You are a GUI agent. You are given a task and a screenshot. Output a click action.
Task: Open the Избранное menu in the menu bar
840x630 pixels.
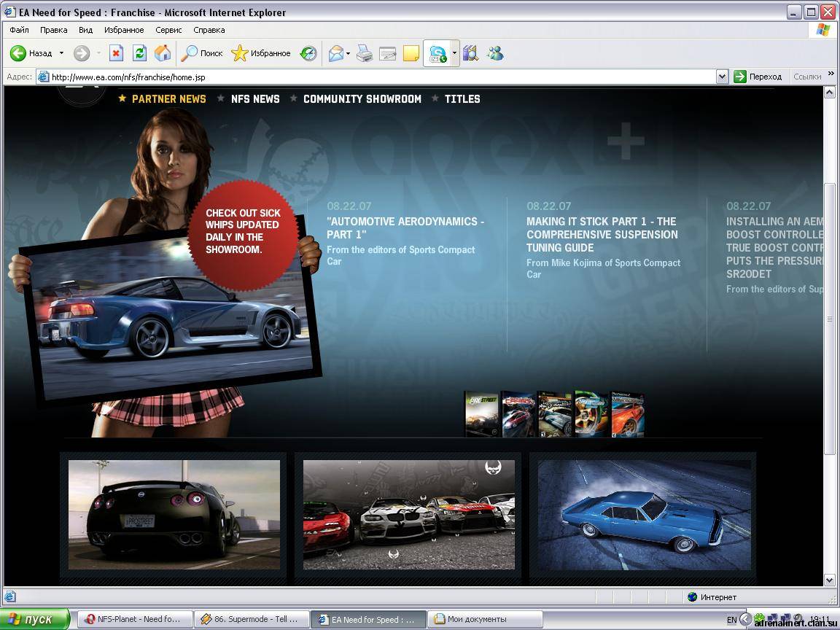tap(124, 30)
